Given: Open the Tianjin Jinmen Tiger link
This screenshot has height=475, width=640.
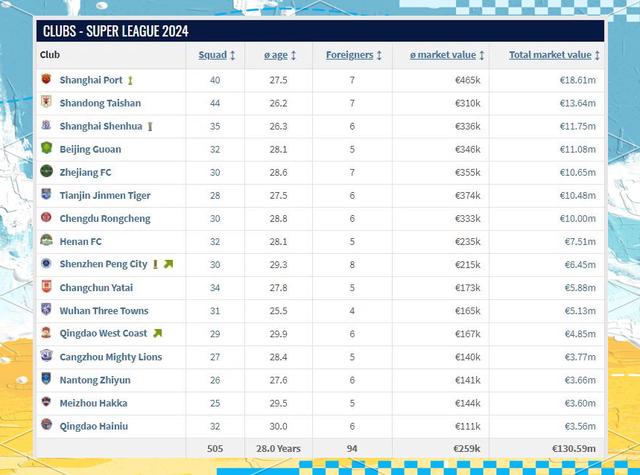Looking at the screenshot, I should click(105, 195).
